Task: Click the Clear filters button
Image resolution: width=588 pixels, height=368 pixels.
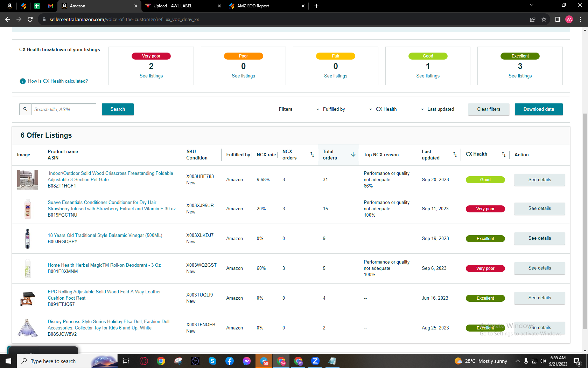Action: point(489,109)
